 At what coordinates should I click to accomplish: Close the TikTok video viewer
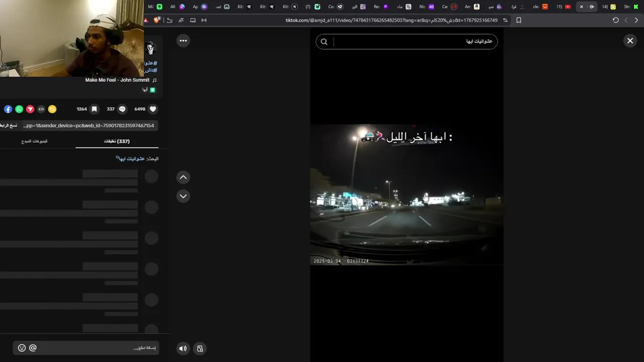[x=630, y=41]
